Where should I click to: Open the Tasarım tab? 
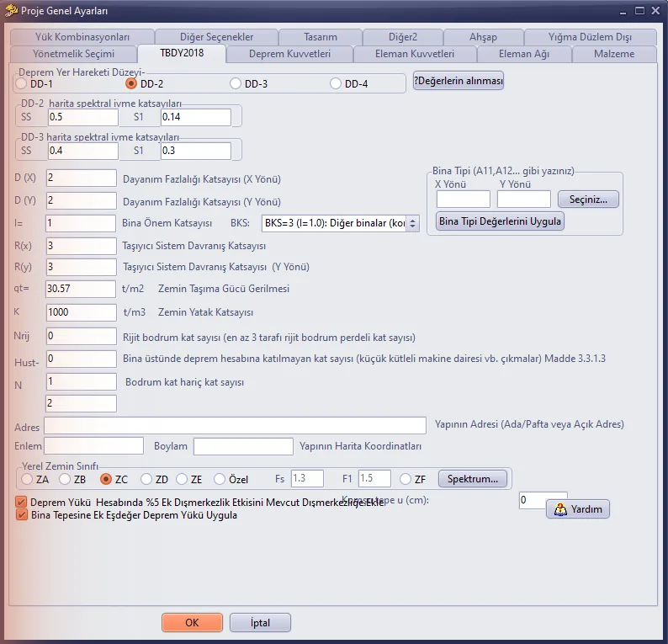click(x=321, y=37)
